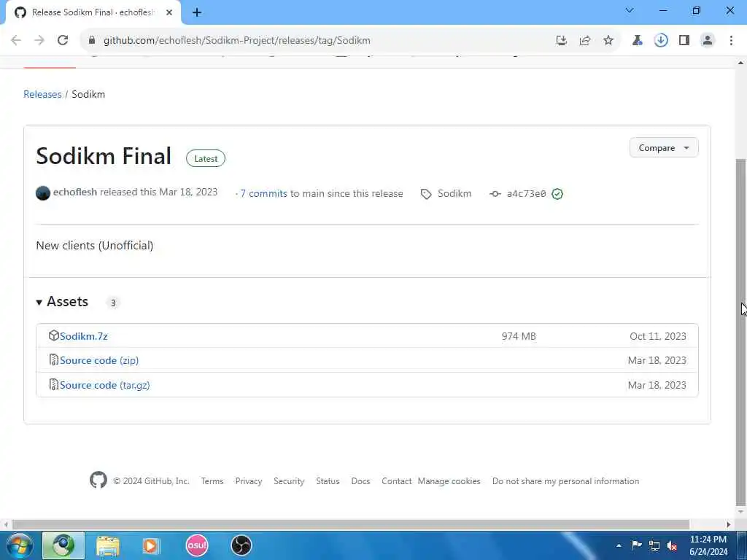This screenshot has height=560, width=747.
Task: Click the Oct 11, 2023 date
Action: point(658,336)
